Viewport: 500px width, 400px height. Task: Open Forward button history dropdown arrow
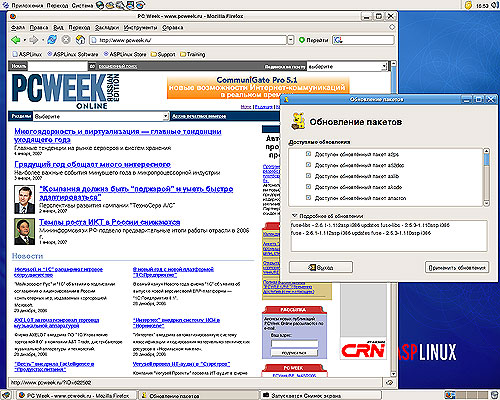click(x=43, y=40)
